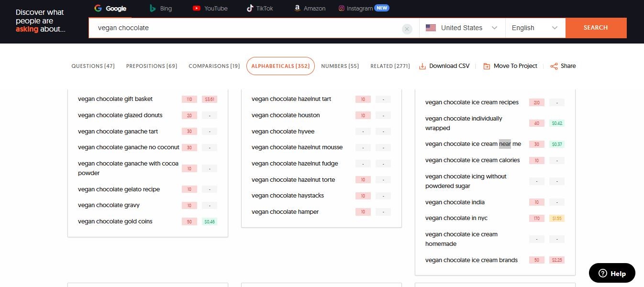Switch to Prepositions (69) tab
The width and height of the screenshot is (644, 287).
click(152, 66)
